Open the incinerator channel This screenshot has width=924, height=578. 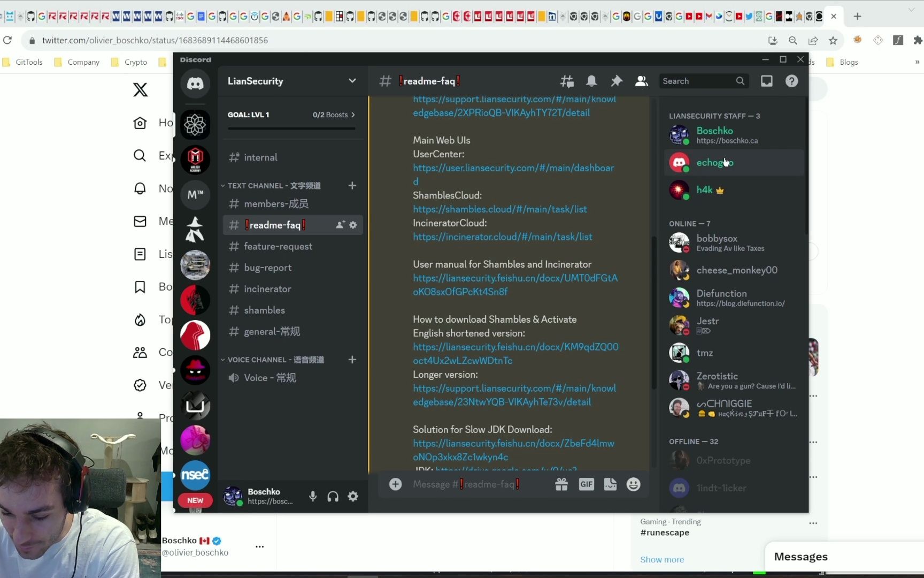click(292, 289)
